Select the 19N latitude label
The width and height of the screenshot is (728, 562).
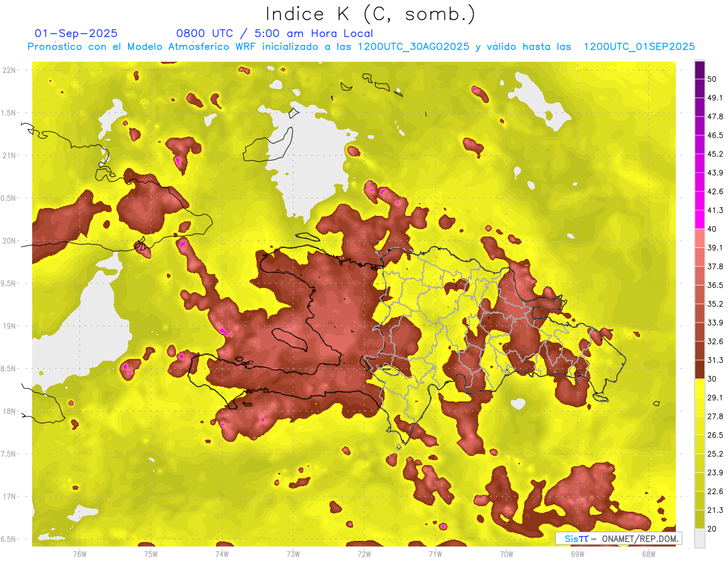coord(10,326)
